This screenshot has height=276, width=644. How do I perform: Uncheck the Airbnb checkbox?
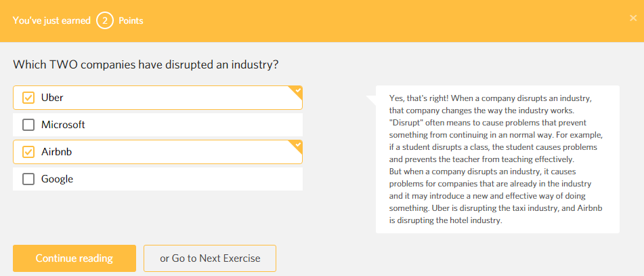point(28,152)
